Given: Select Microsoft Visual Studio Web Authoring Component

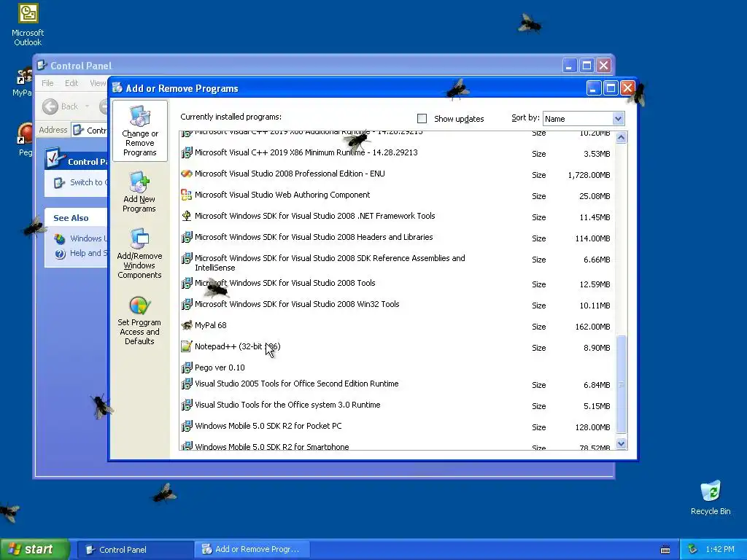Looking at the screenshot, I should coord(282,195).
